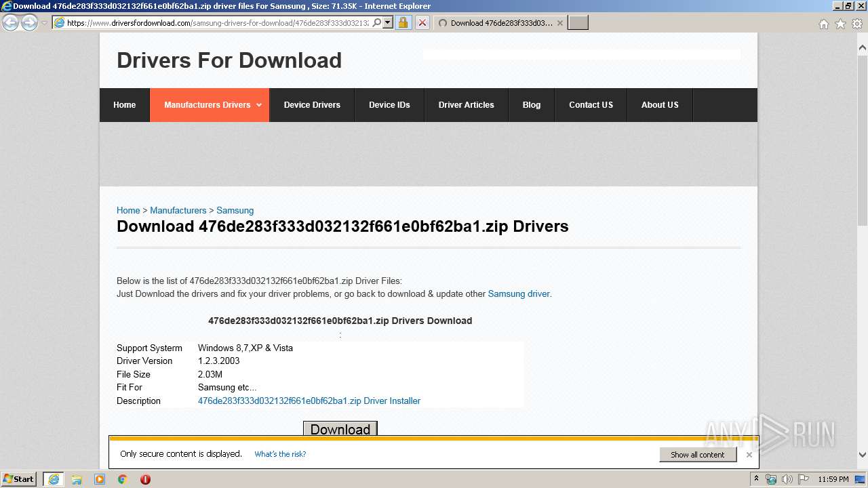The width and height of the screenshot is (868, 488).
Task: Click the browser Back arrow button
Action: pos(11,22)
